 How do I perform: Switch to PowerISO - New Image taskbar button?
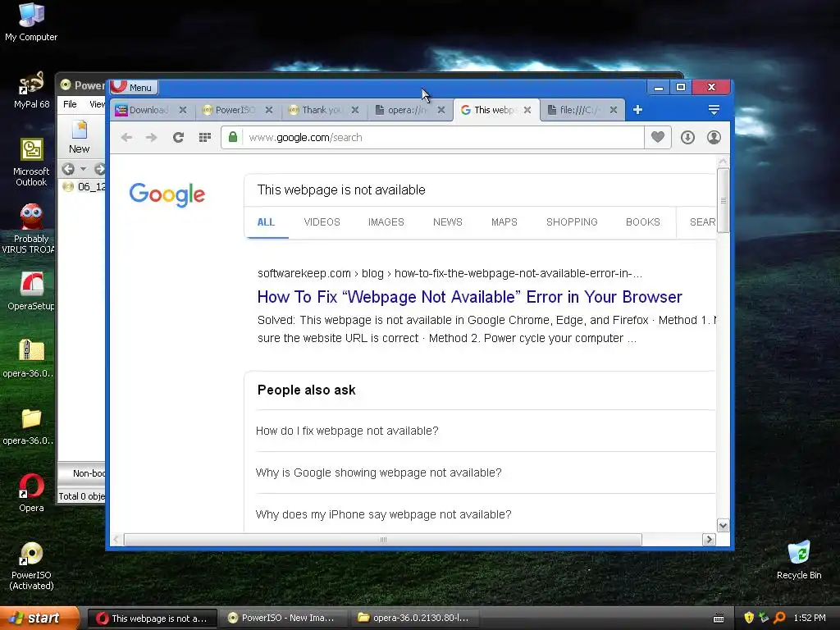coord(282,619)
